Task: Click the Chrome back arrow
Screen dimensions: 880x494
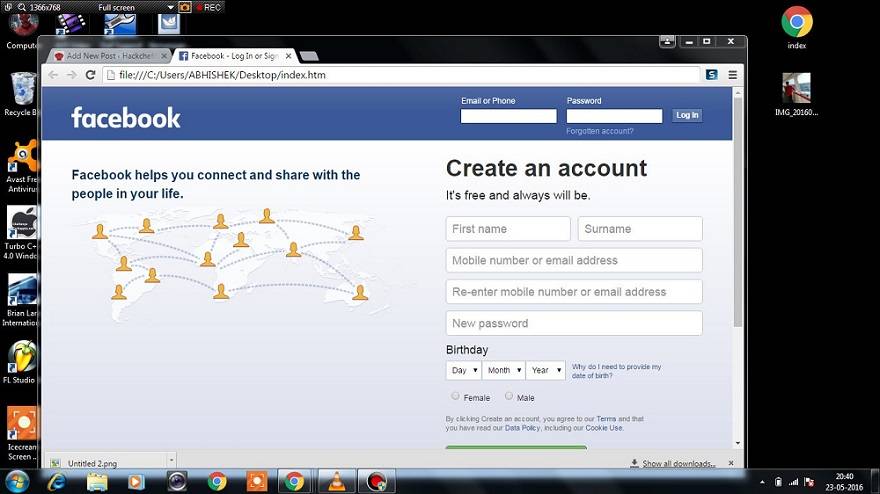Action: point(53,75)
